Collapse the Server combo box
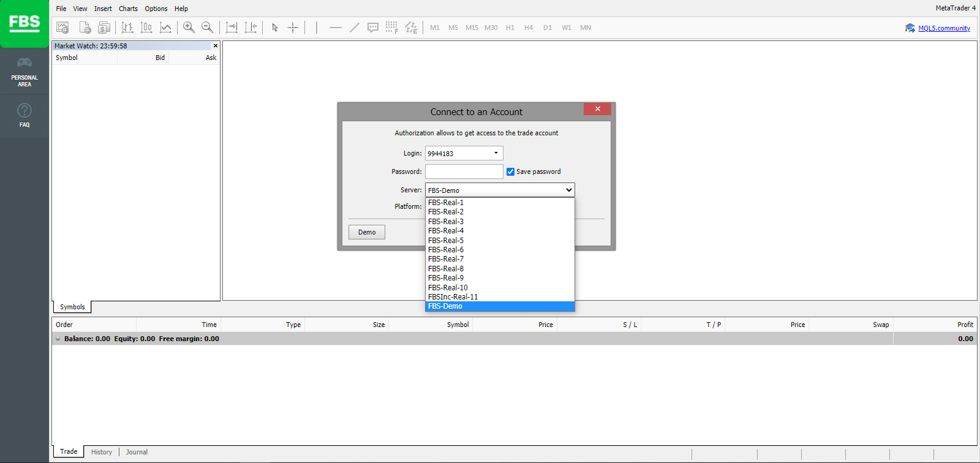 click(x=569, y=190)
